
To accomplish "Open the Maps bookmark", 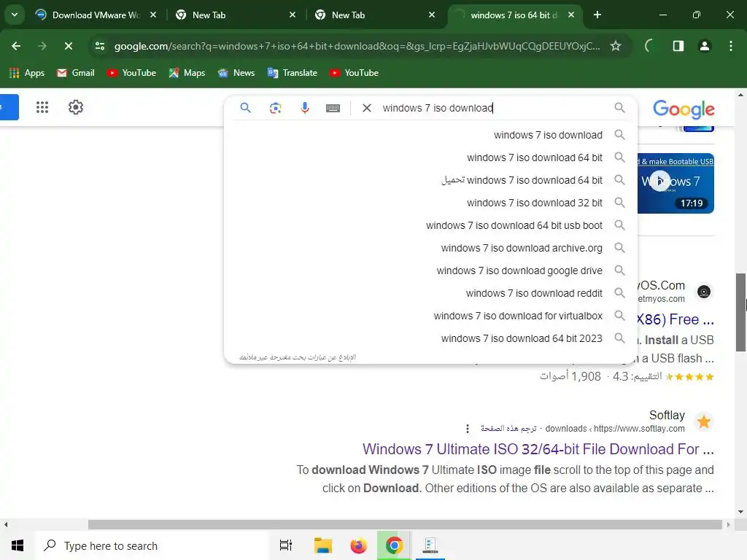I will 187,73.
